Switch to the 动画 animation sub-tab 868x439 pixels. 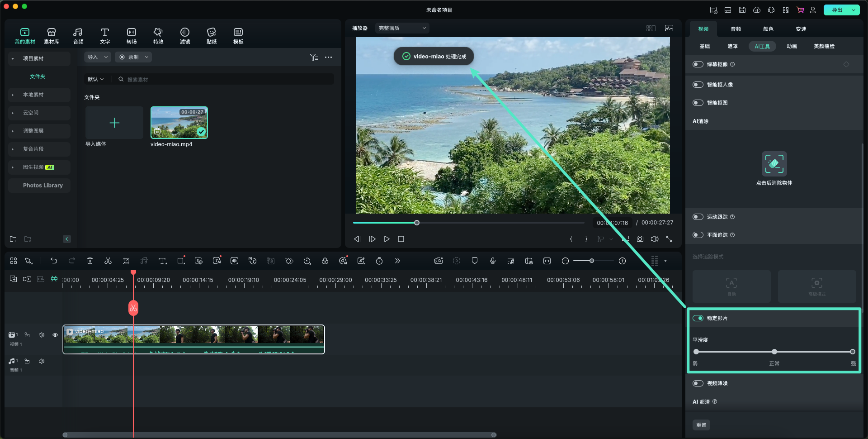(x=792, y=46)
